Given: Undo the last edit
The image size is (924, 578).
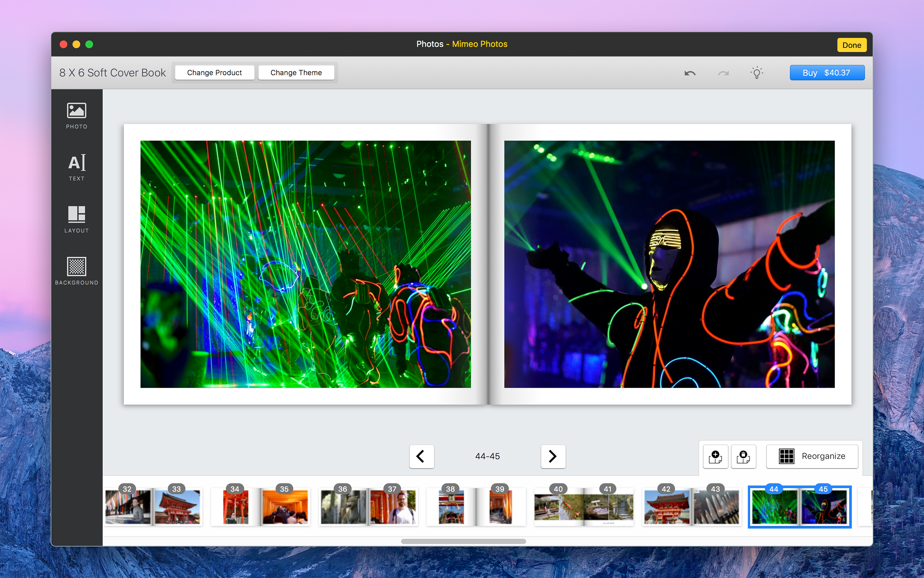Looking at the screenshot, I should [x=690, y=72].
